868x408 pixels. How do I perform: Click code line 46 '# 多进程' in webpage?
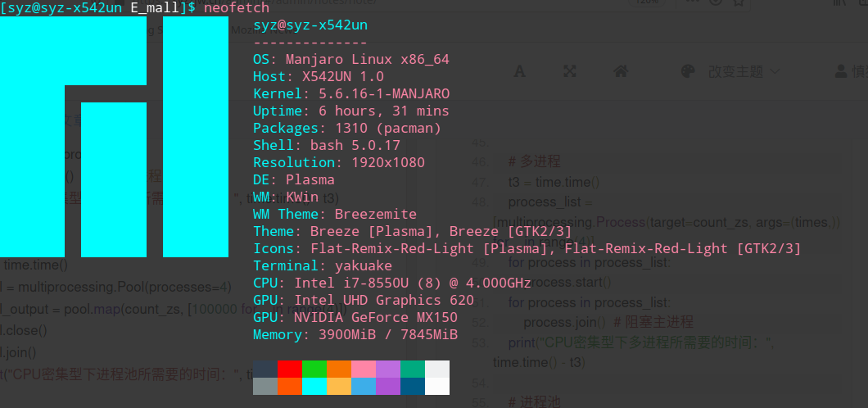534,161
